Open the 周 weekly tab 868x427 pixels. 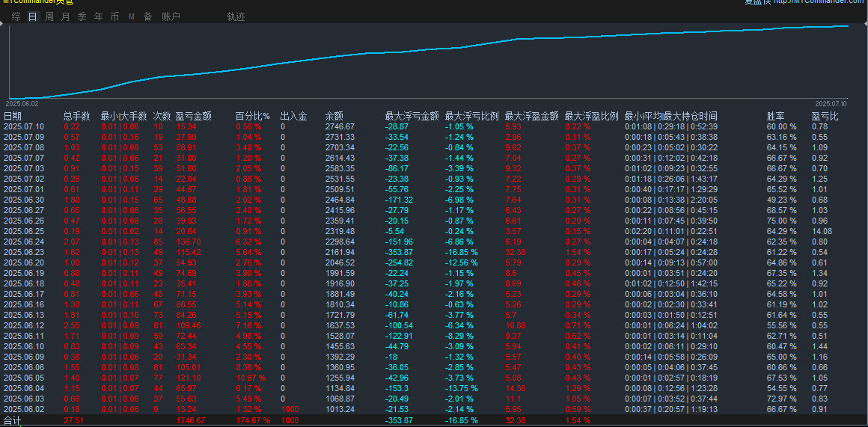click(49, 16)
